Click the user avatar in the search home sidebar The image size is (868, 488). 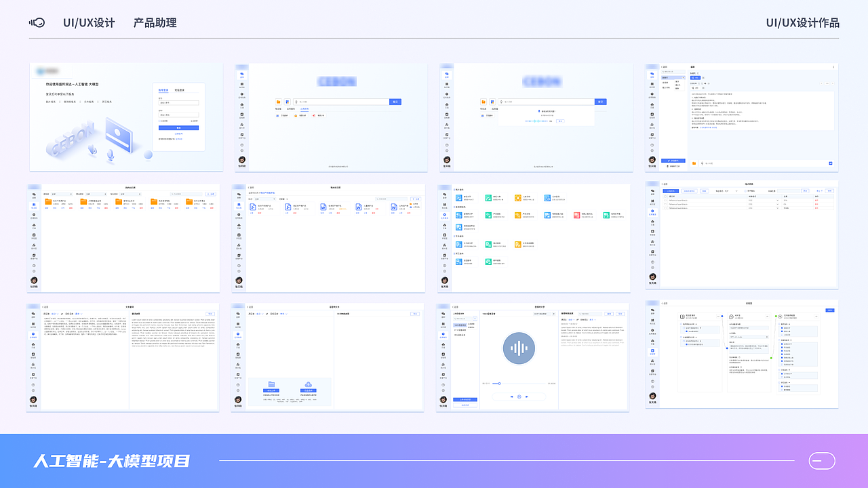[x=242, y=160]
